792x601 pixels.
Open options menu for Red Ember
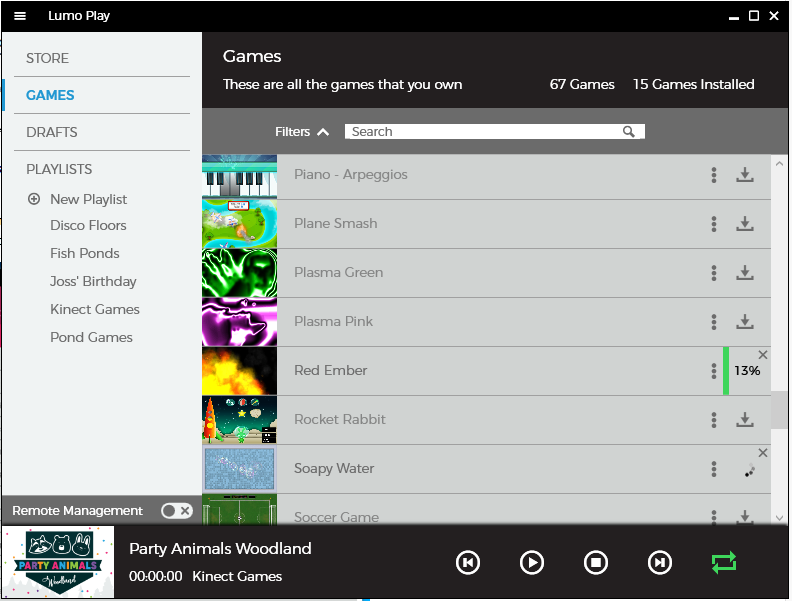714,371
